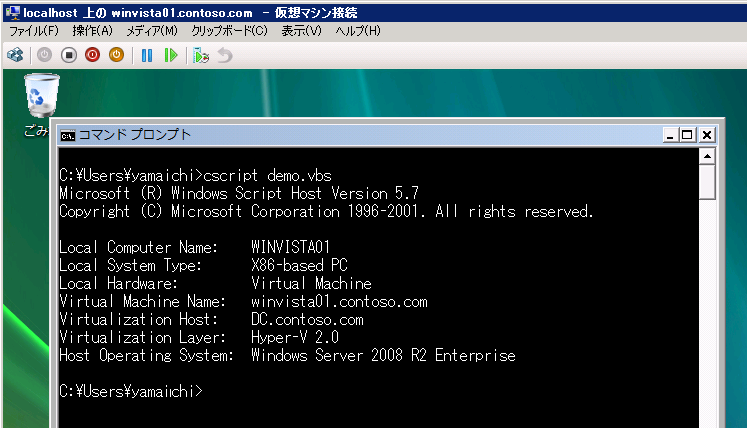This screenshot has width=747, height=428.
Task: Open the クリップボード(C) menu
Action: (x=229, y=31)
